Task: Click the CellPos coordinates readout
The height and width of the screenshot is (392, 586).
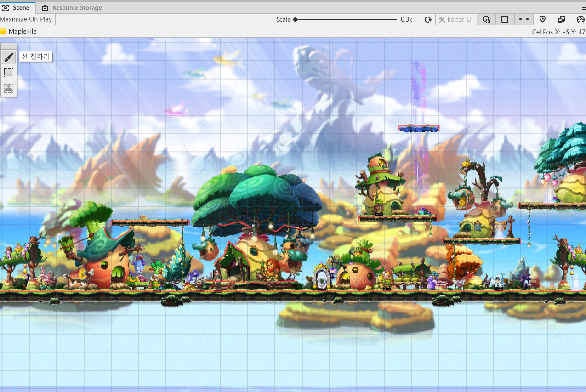Action: click(x=558, y=32)
